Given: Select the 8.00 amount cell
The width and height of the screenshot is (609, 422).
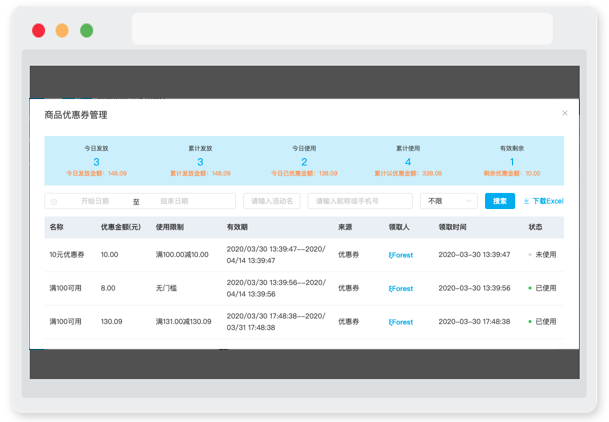Looking at the screenshot, I should (108, 288).
